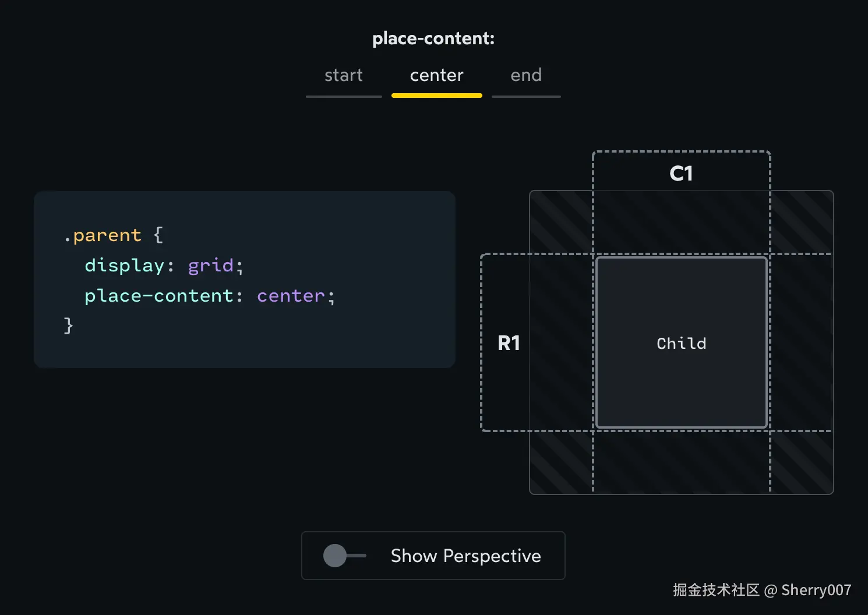Screen dimensions: 868x615
Task: Click the Sherry007 watermark text
Action: tap(816, 590)
